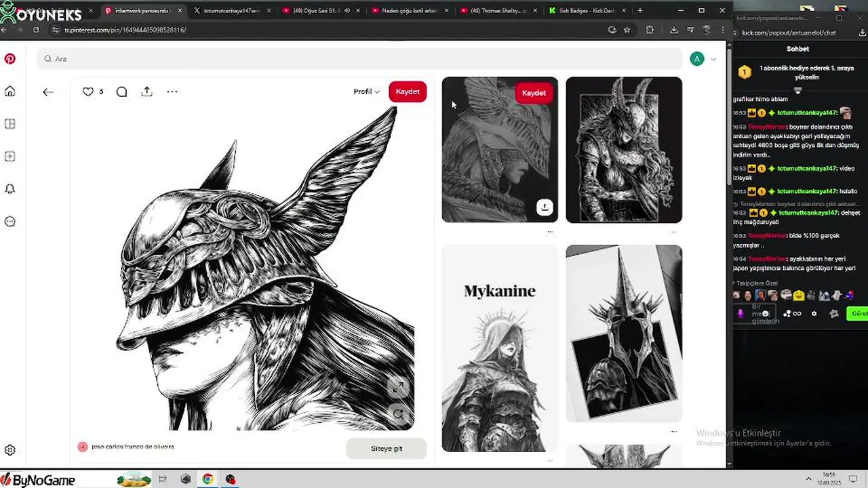Switch to the Oğuz Sasi YouTube tab

[321, 11]
